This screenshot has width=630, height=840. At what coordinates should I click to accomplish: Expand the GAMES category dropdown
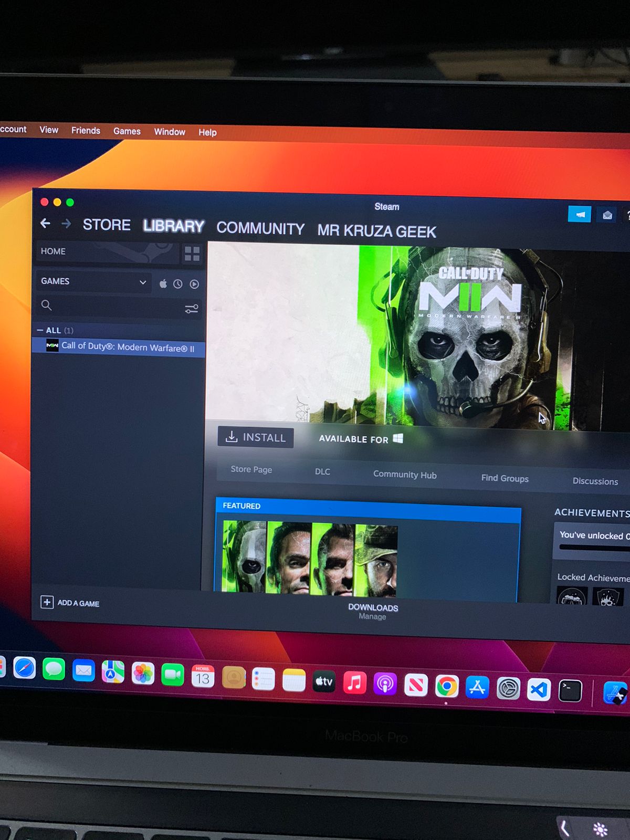(93, 281)
